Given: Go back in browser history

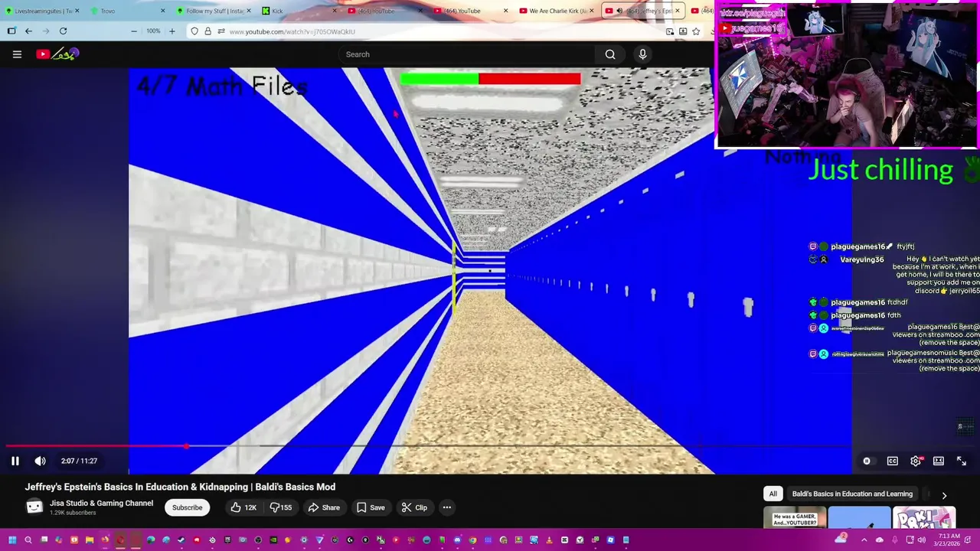Looking at the screenshot, I should pyautogui.click(x=28, y=31).
